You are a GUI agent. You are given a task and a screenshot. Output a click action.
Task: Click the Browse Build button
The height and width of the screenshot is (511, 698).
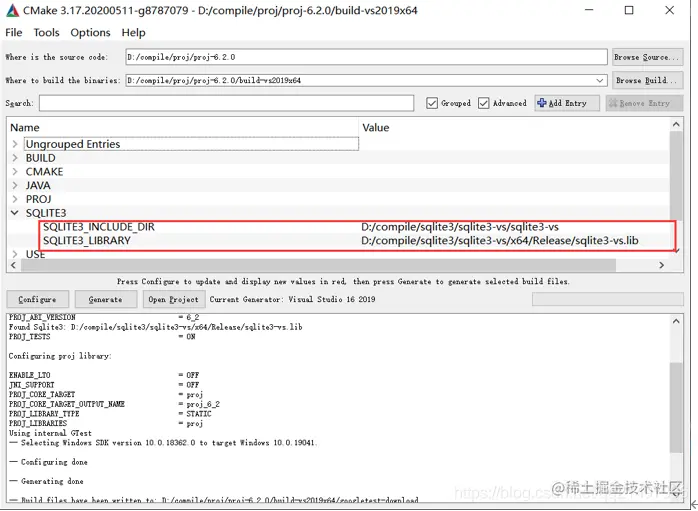click(648, 81)
